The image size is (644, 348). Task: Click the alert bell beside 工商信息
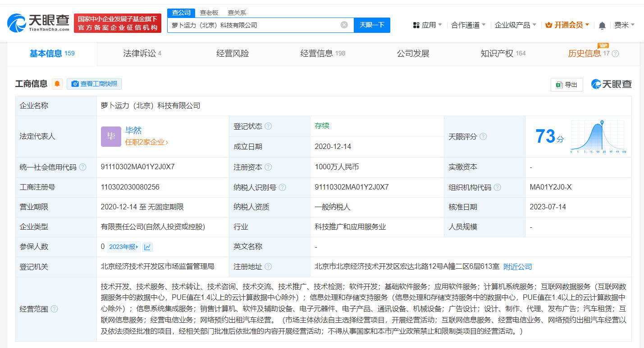pos(57,84)
